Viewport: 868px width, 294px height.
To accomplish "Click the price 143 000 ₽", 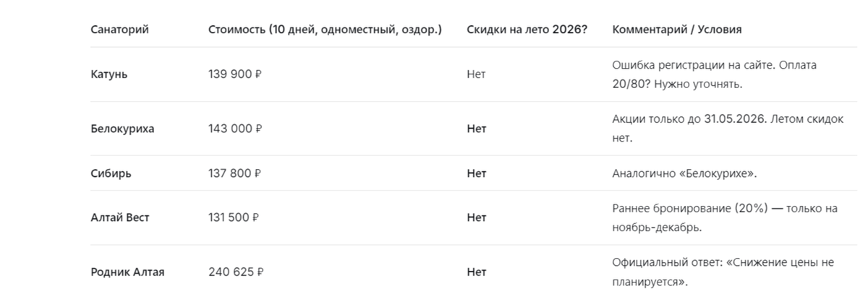I will (235, 129).
